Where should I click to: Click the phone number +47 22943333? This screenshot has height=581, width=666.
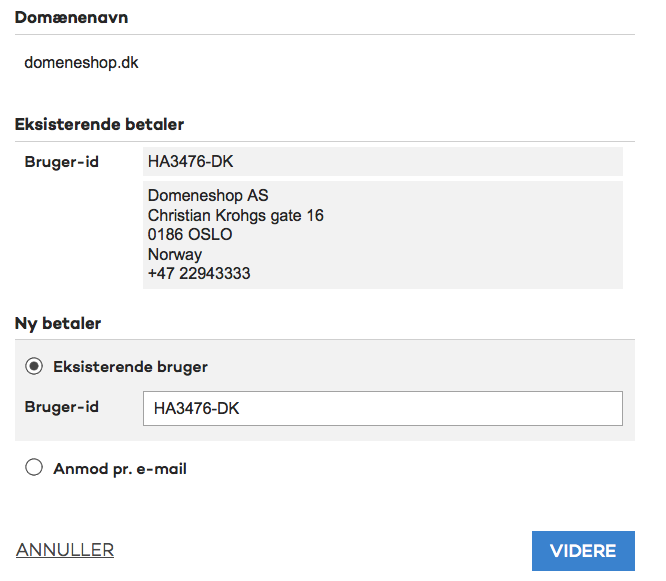tap(199, 274)
